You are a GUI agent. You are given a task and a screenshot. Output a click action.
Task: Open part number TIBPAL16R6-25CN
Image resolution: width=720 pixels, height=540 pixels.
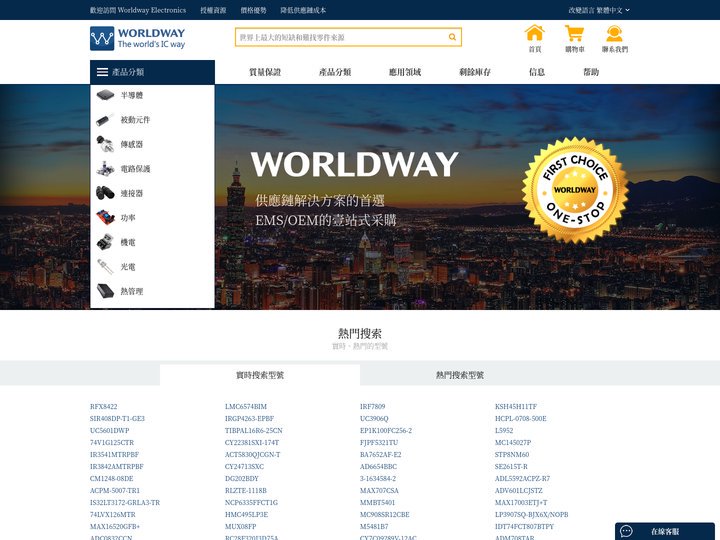(253, 430)
